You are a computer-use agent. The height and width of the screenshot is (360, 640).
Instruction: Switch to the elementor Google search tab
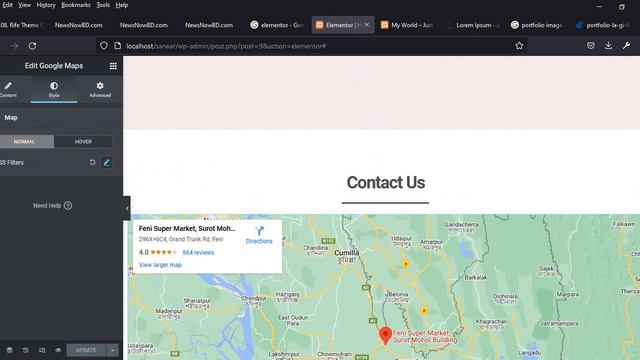(x=277, y=25)
